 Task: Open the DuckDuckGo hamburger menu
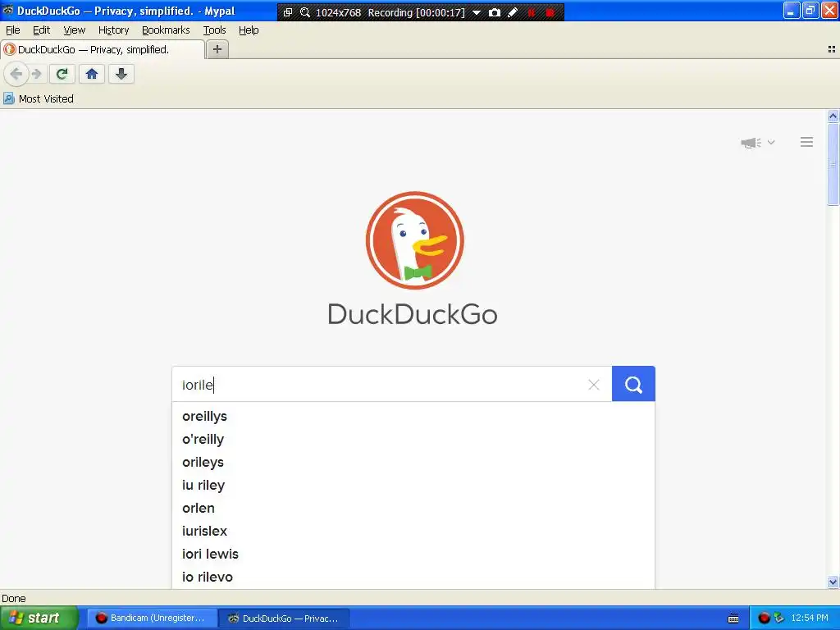click(806, 142)
